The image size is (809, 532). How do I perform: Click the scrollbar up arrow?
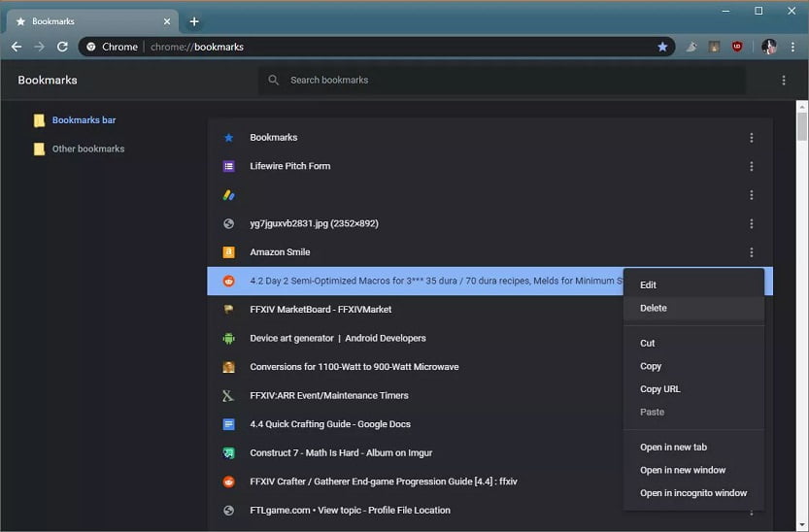point(802,107)
